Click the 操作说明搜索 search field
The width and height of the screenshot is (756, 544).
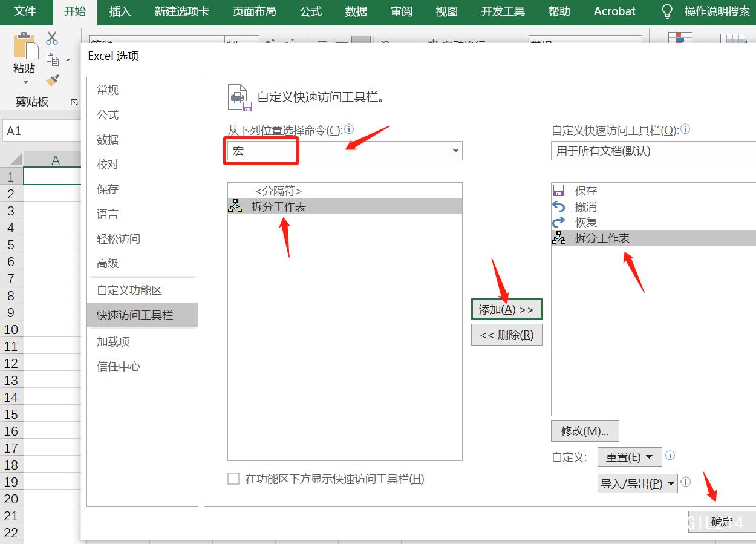point(717,11)
